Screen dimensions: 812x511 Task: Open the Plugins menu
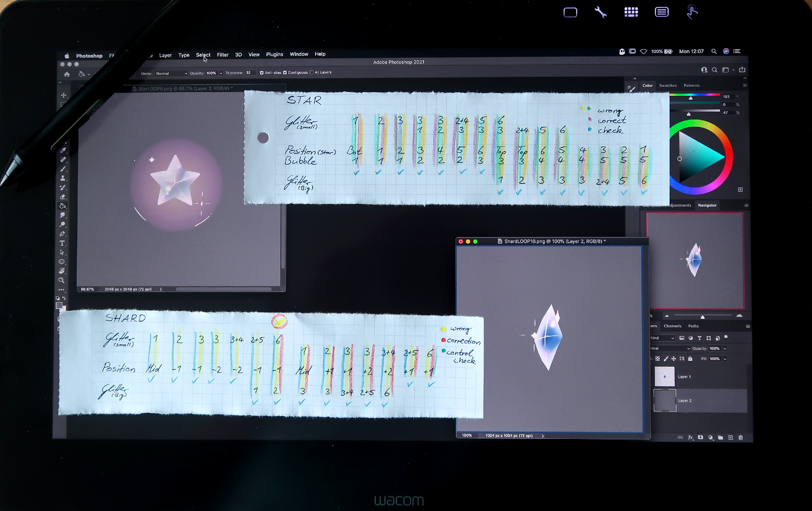275,54
